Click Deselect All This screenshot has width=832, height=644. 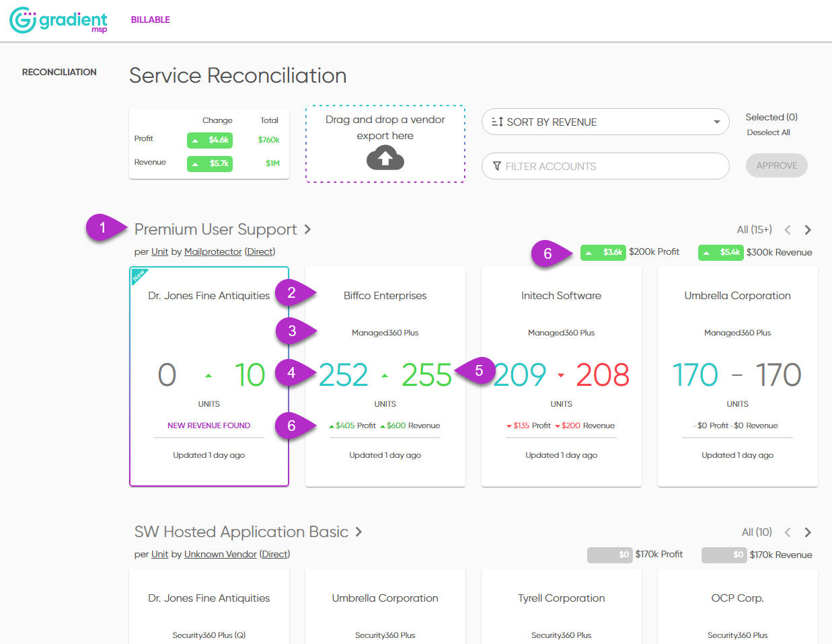(768, 132)
